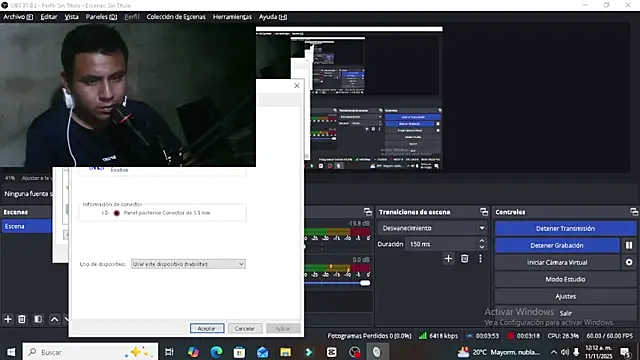This screenshot has height=360, width=640.
Task: Click 'Panel posterior Conector de 3.5 mm' text
Action: pos(167,213)
